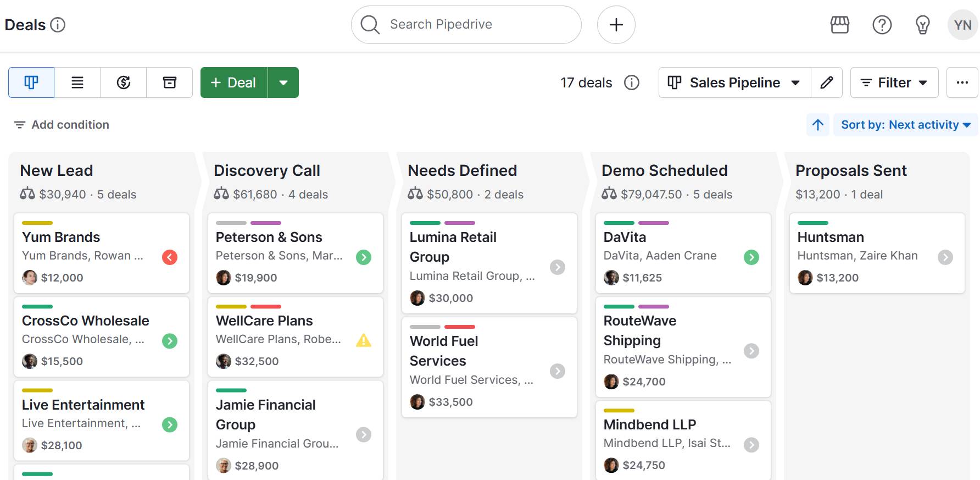980x480 pixels.
Task: Click Mindbend LLP grey activity icon
Action: pyautogui.click(x=751, y=445)
